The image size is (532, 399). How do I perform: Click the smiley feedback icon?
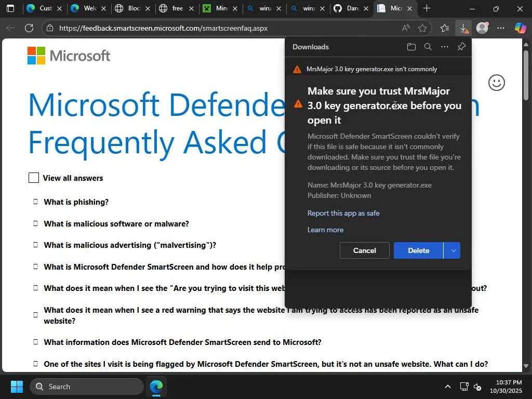pos(497,83)
